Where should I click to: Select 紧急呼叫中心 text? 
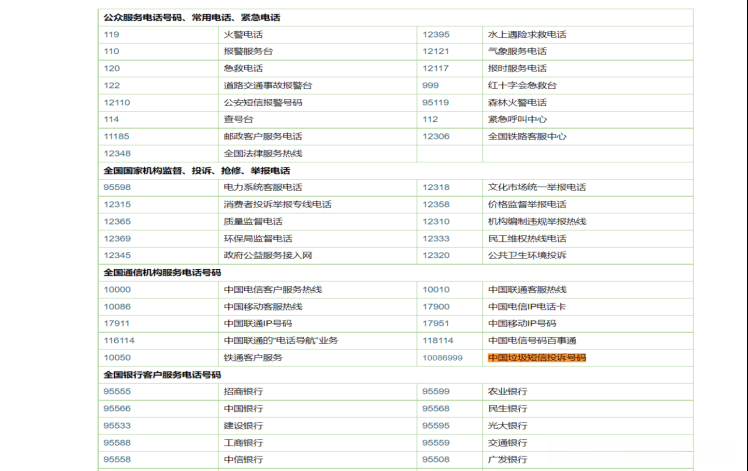click(x=517, y=119)
